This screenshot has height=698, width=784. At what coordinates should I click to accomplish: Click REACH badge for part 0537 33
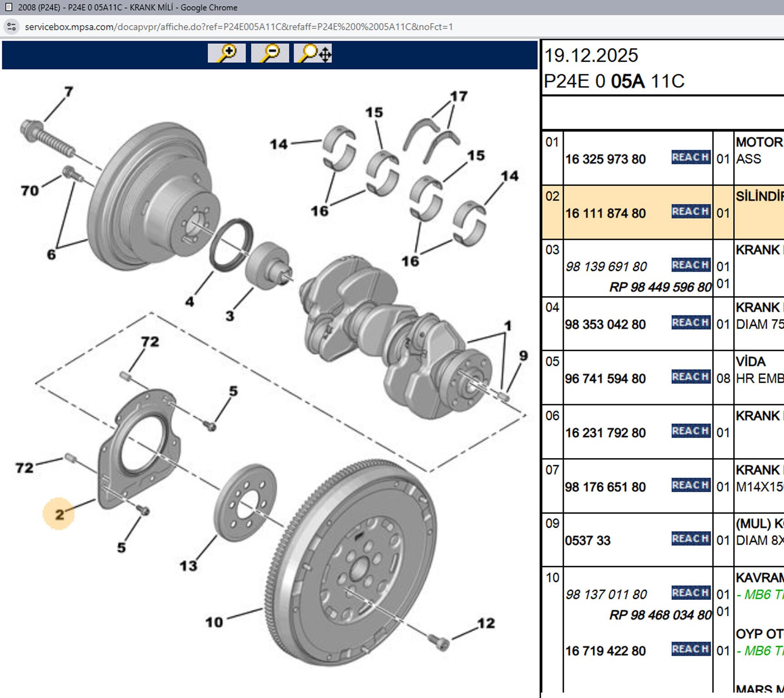coord(690,539)
